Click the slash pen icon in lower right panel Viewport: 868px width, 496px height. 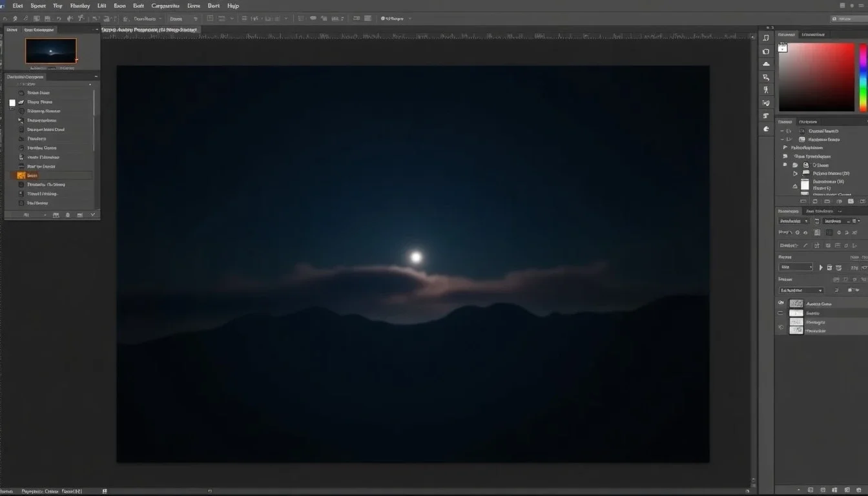[805, 245]
